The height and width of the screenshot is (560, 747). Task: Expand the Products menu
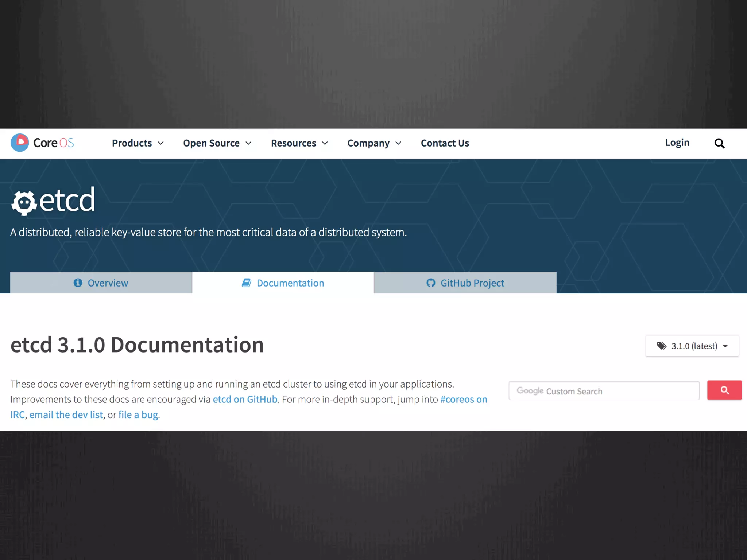[x=138, y=143]
